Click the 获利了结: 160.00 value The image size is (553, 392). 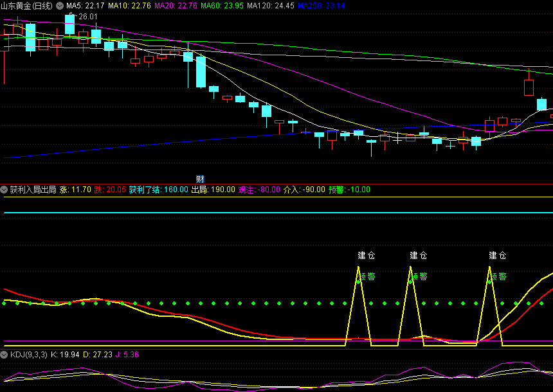click(x=159, y=190)
